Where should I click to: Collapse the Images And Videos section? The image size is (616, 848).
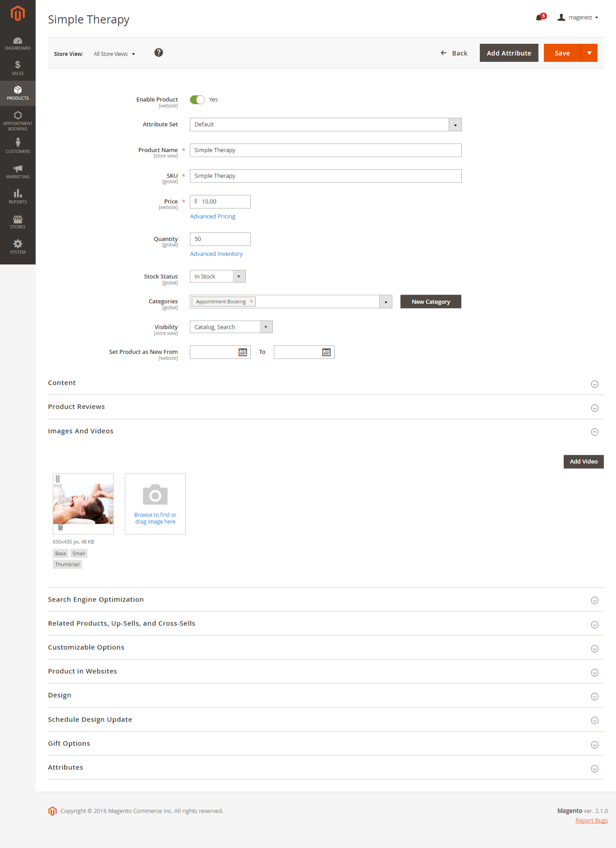pyautogui.click(x=594, y=432)
